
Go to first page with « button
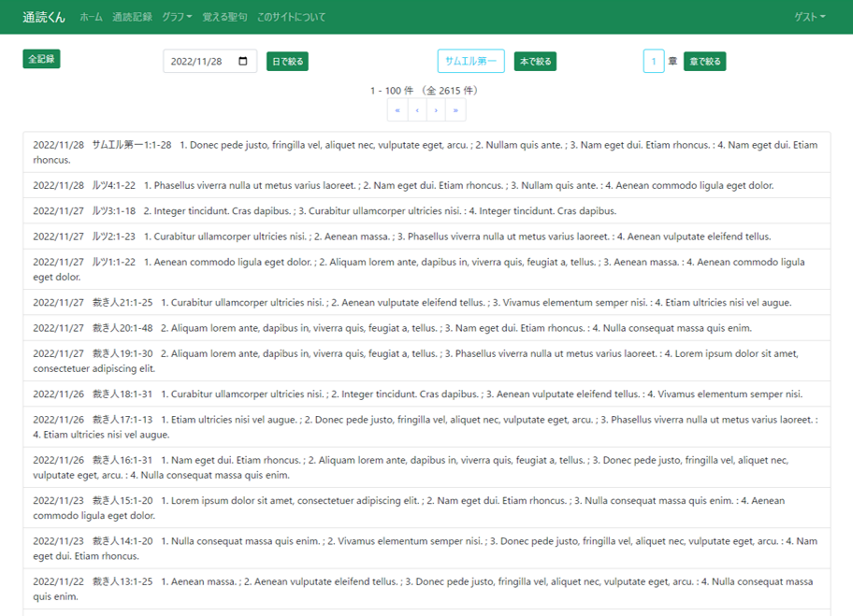point(398,110)
